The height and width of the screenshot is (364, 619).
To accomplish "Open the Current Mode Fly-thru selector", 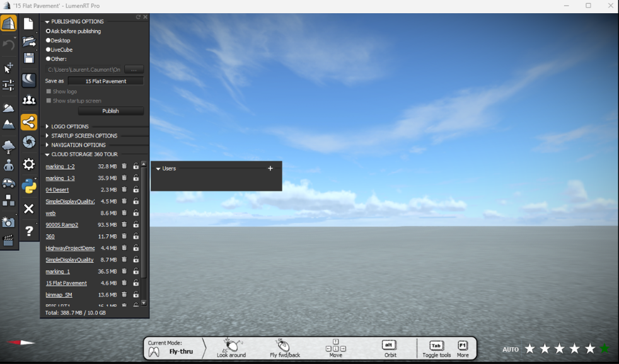I will coord(171,348).
